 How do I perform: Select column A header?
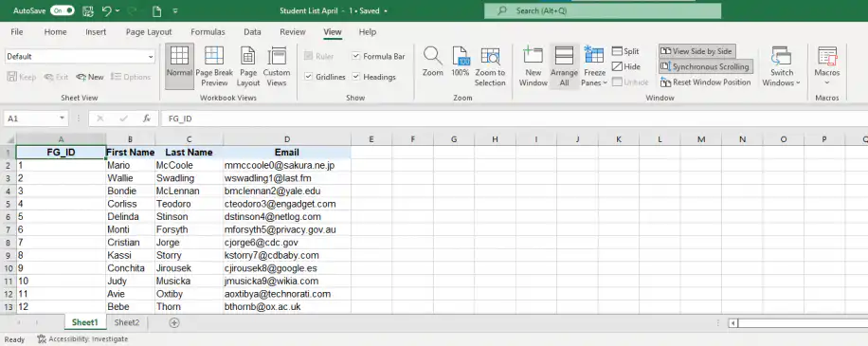(61, 139)
